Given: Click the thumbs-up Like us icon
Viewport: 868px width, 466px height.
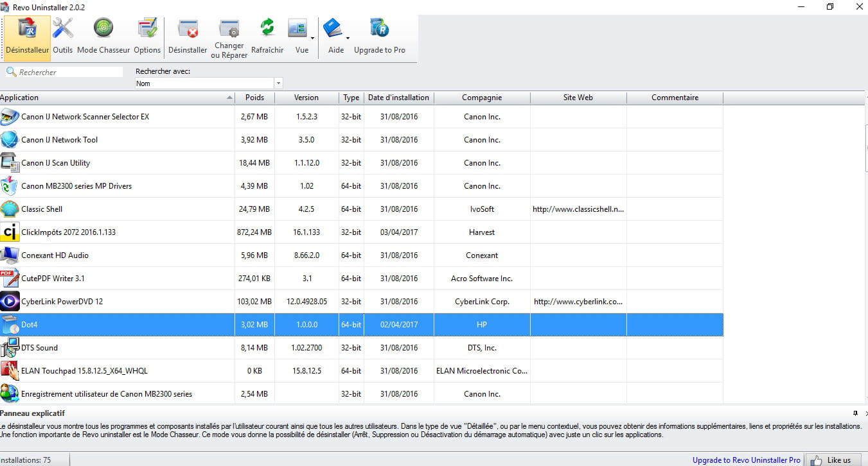Looking at the screenshot, I should click(816, 460).
